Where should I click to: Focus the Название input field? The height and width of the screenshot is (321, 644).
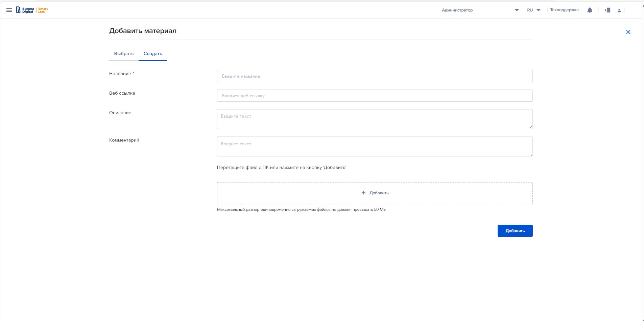point(375,76)
